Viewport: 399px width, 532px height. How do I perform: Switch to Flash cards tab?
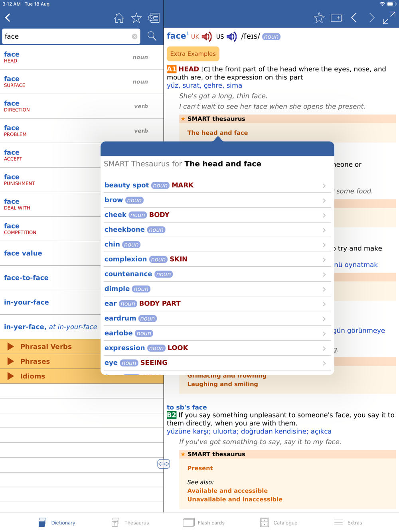pos(204,522)
